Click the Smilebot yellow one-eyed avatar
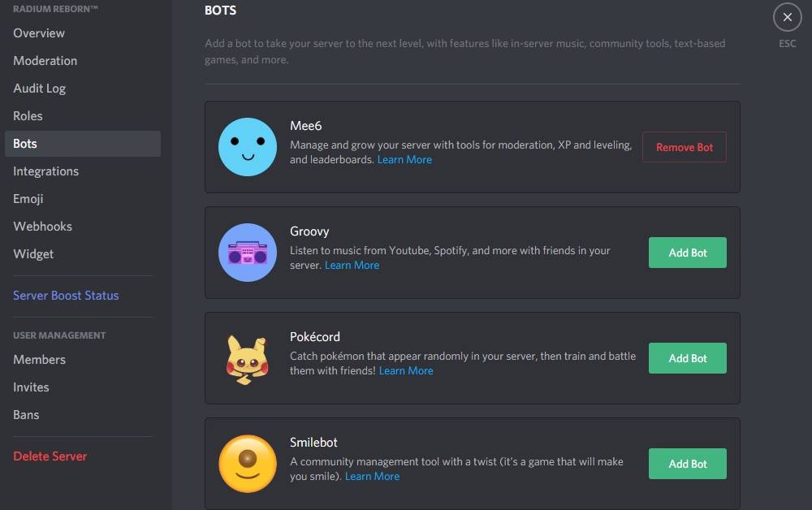 tap(248, 464)
